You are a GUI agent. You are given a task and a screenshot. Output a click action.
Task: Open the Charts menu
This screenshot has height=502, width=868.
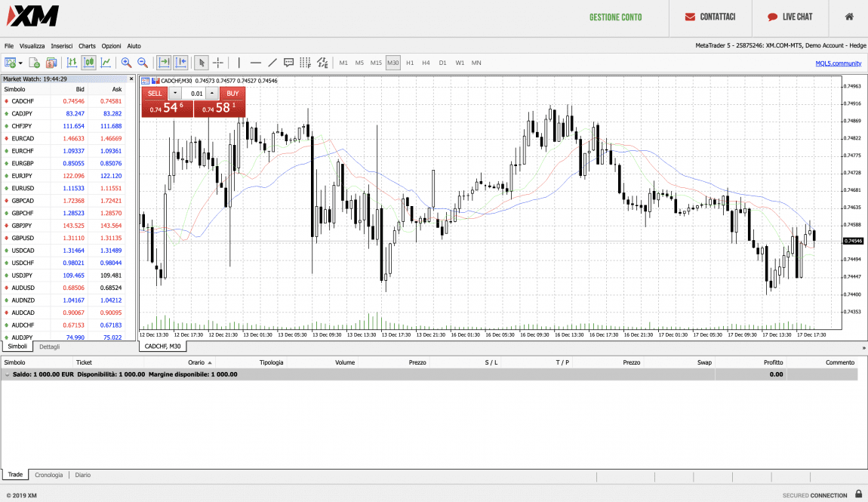click(87, 46)
